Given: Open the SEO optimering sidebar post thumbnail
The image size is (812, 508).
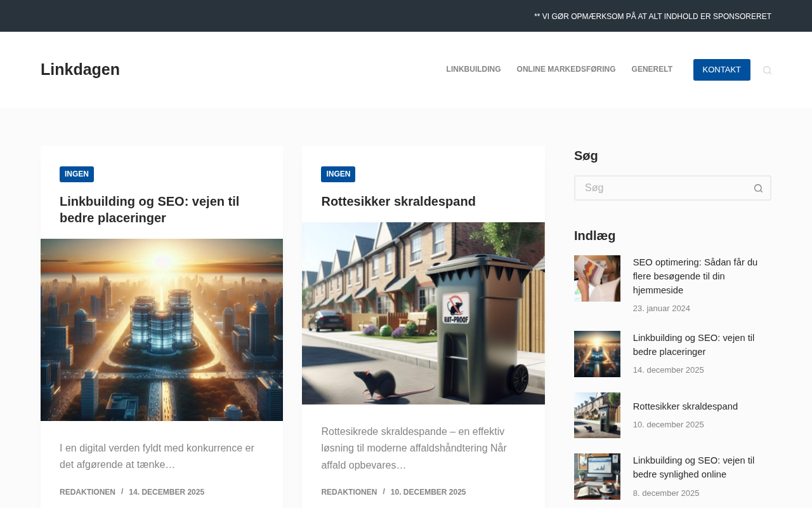Looking at the screenshot, I should point(597,278).
